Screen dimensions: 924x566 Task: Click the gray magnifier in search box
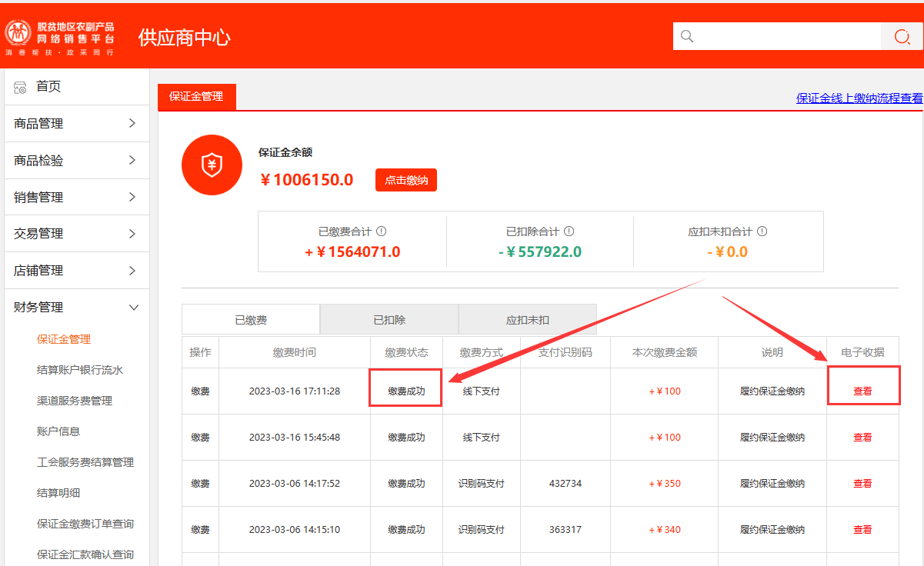click(687, 36)
